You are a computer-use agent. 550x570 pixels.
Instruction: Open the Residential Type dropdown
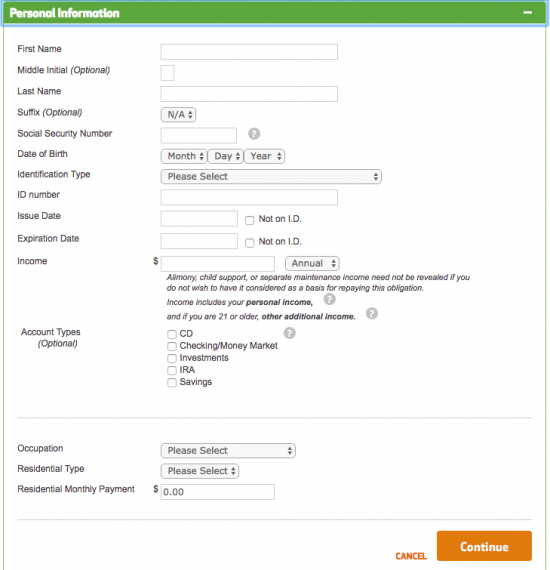(x=200, y=471)
